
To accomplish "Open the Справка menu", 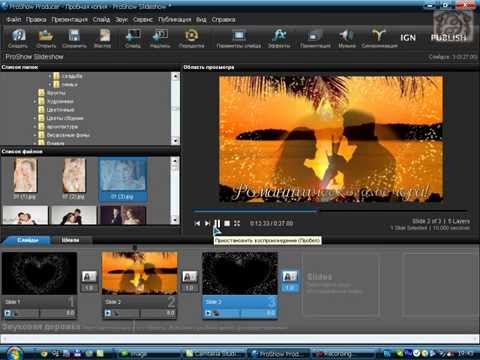I will (x=223, y=20).
